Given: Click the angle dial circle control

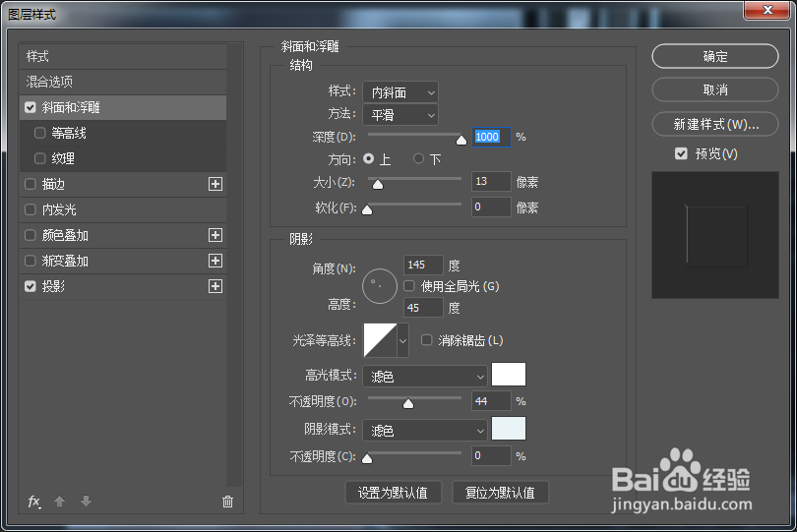Looking at the screenshot, I should point(380,286).
